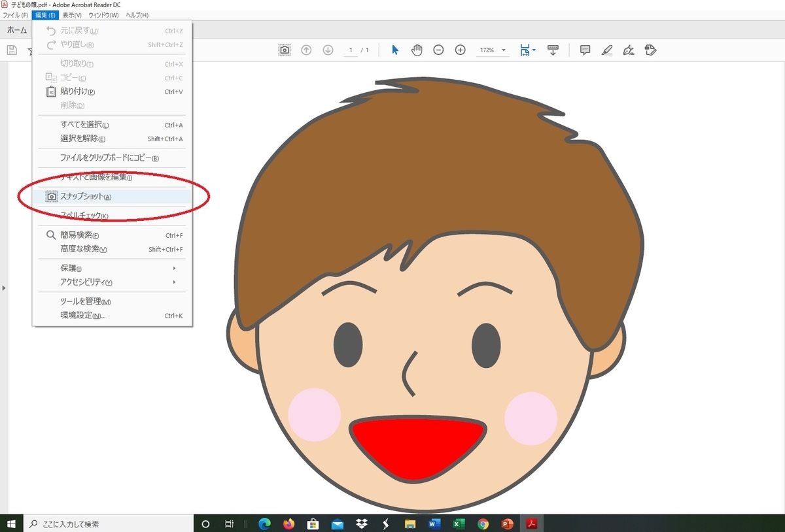The height and width of the screenshot is (532, 785).
Task: Zoom in with the plus icon
Action: coord(461,50)
